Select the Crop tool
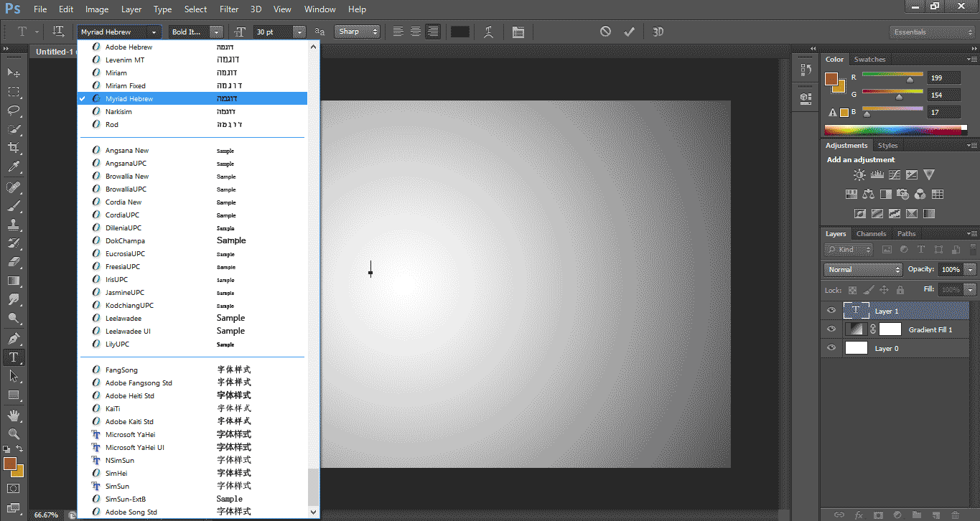Screen dimensions: 980x521 tap(14, 148)
